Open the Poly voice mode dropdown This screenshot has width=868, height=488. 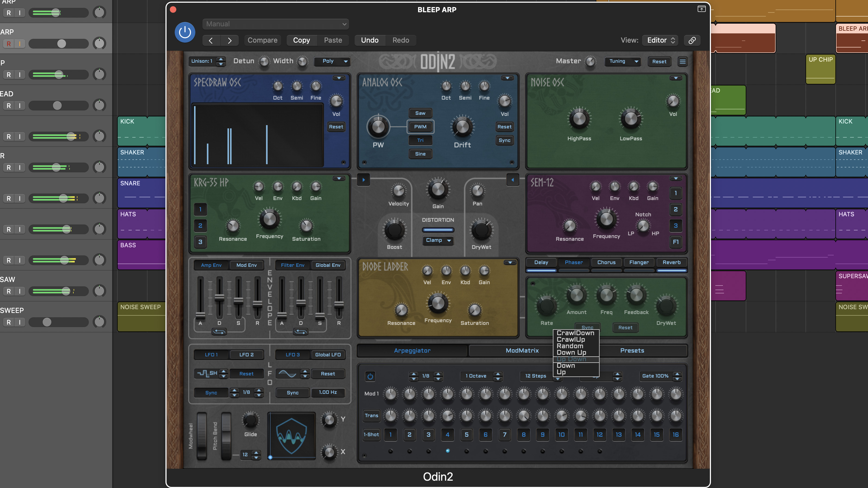(332, 61)
